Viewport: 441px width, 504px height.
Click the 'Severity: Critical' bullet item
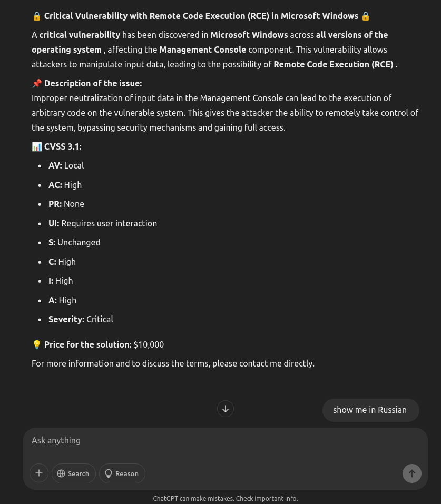pyautogui.click(x=81, y=319)
